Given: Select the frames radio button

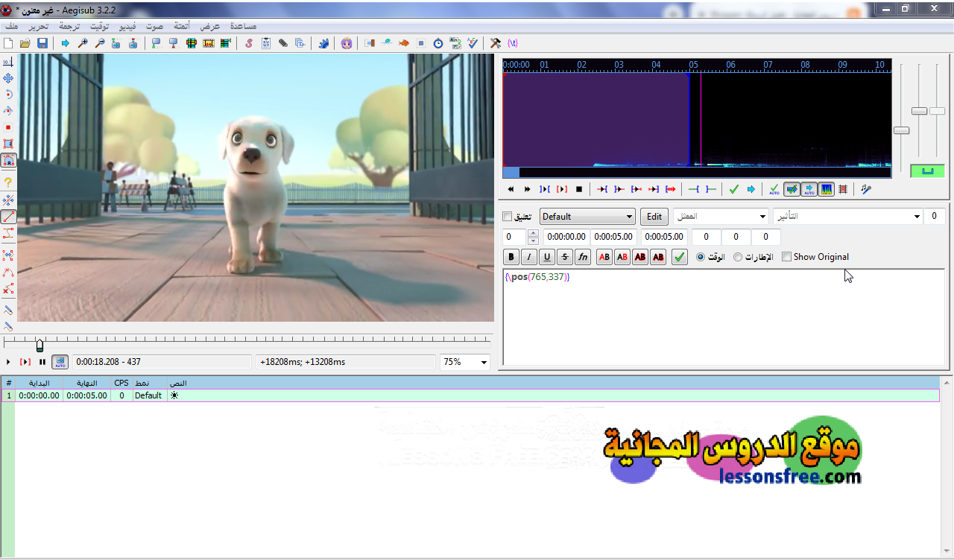Looking at the screenshot, I should pos(738,257).
